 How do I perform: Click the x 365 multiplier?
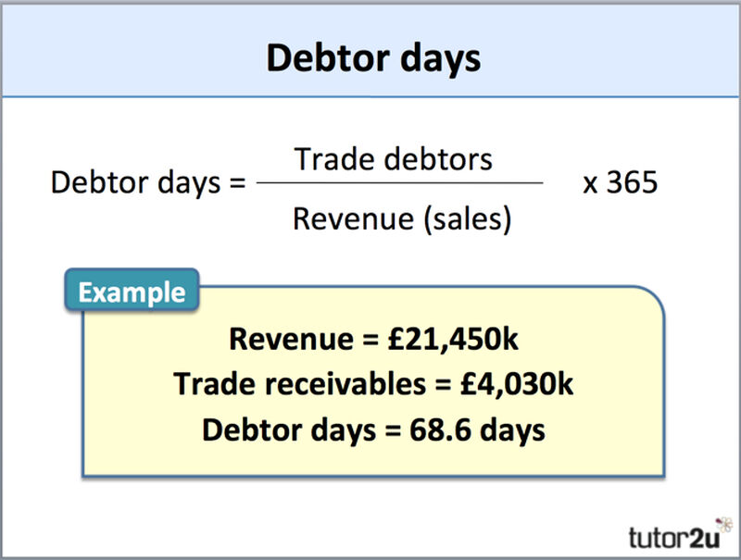(x=620, y=181)
